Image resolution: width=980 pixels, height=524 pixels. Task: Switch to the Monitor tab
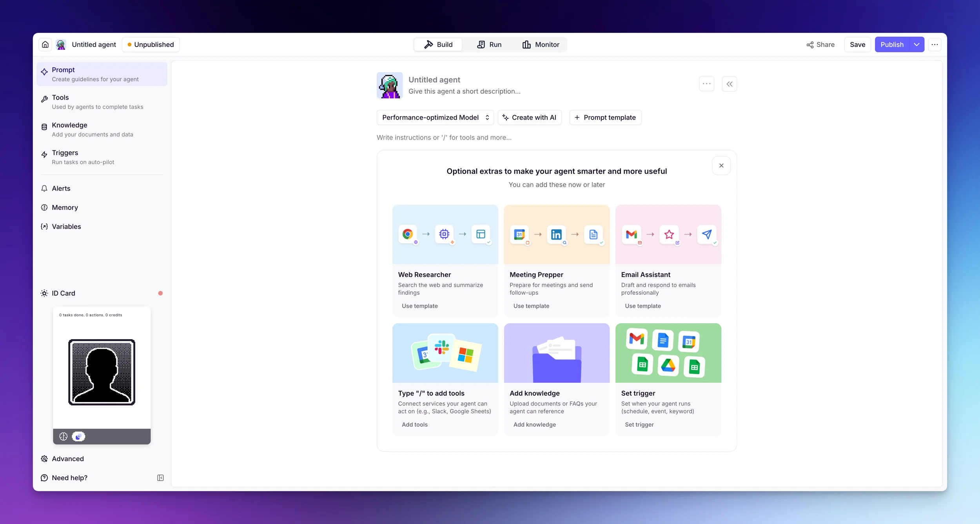pos(541,45)
